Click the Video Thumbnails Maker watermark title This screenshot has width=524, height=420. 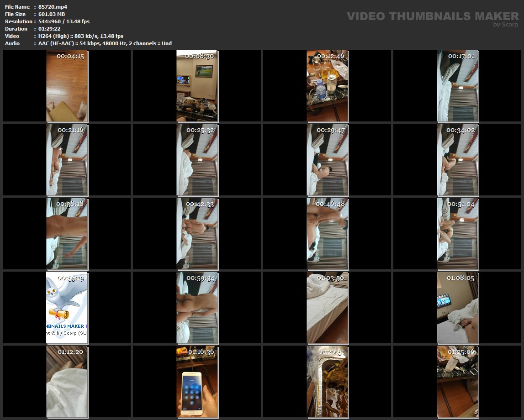tap(433, 16)
